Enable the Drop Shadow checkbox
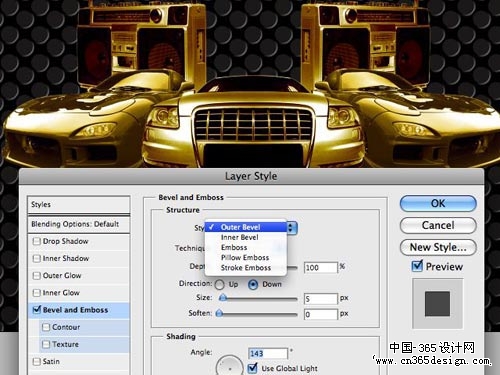Screen dimensions: 500x375 [36, 241]
